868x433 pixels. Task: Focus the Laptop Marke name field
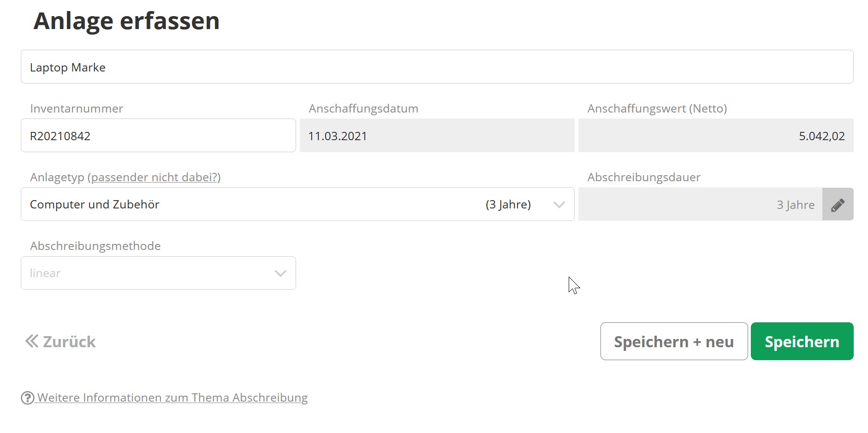tap(437, 67)
